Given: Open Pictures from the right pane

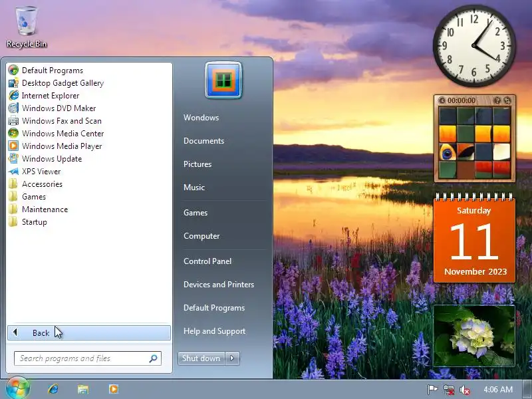Looking at the screenshot, I should pyautogui.click(x=198, y=164).
